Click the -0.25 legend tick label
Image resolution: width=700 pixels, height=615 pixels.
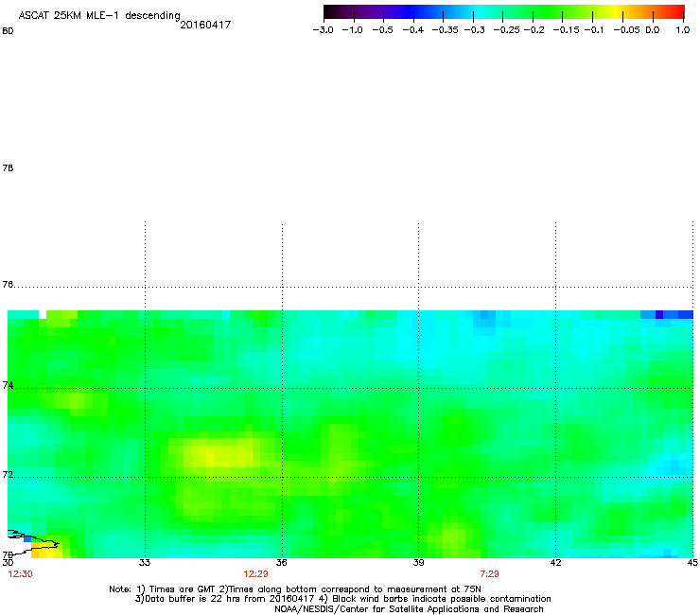pyautogui.click(x=506, y=30)
